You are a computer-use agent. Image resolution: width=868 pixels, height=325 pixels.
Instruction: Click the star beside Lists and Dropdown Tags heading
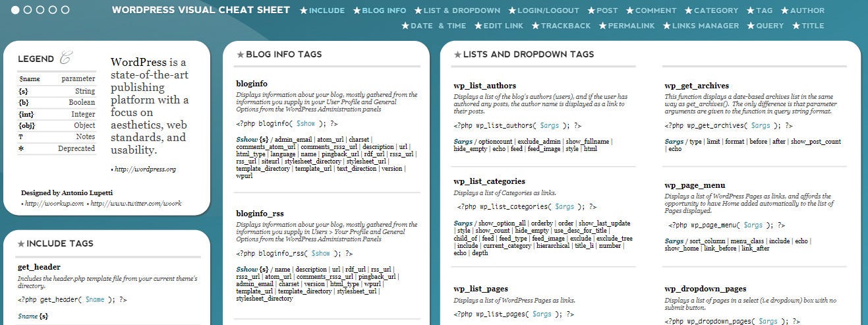[x=457, y=55]
